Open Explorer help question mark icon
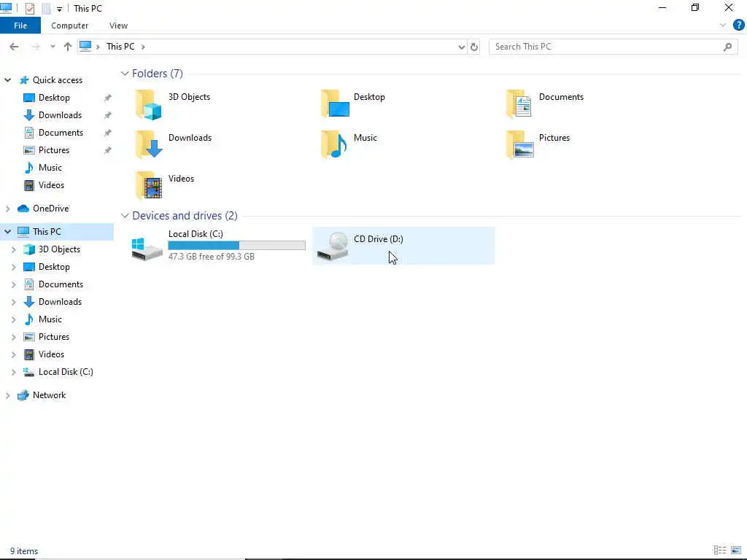 coord(738,26)
